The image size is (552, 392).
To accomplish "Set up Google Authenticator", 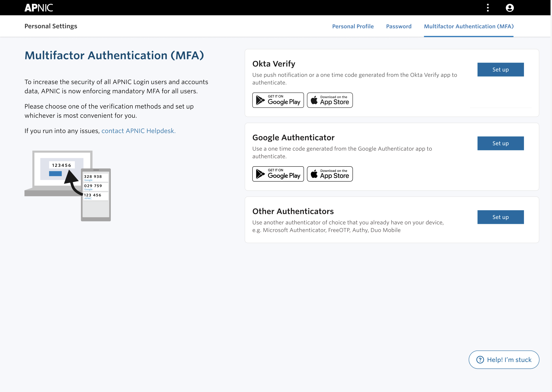I will pos(500,143).
